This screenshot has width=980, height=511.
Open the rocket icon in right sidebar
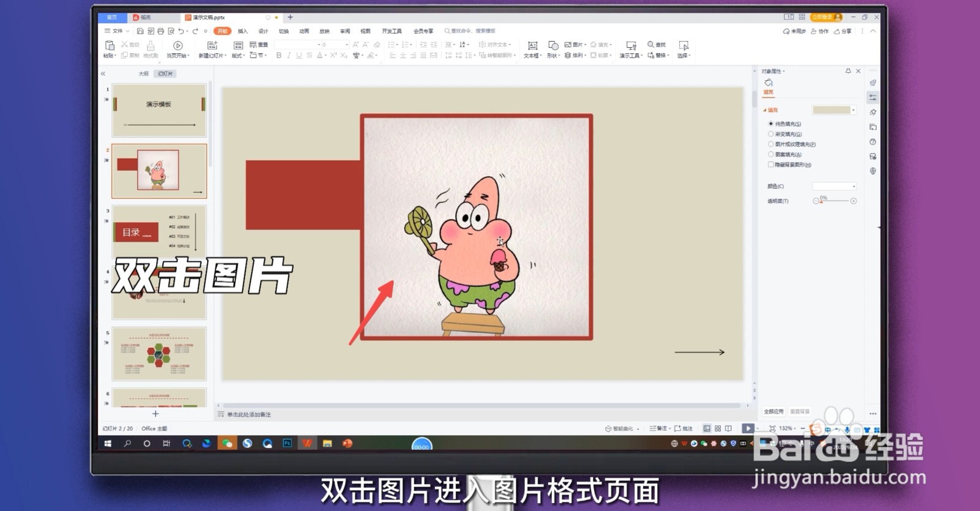[873, 83]
